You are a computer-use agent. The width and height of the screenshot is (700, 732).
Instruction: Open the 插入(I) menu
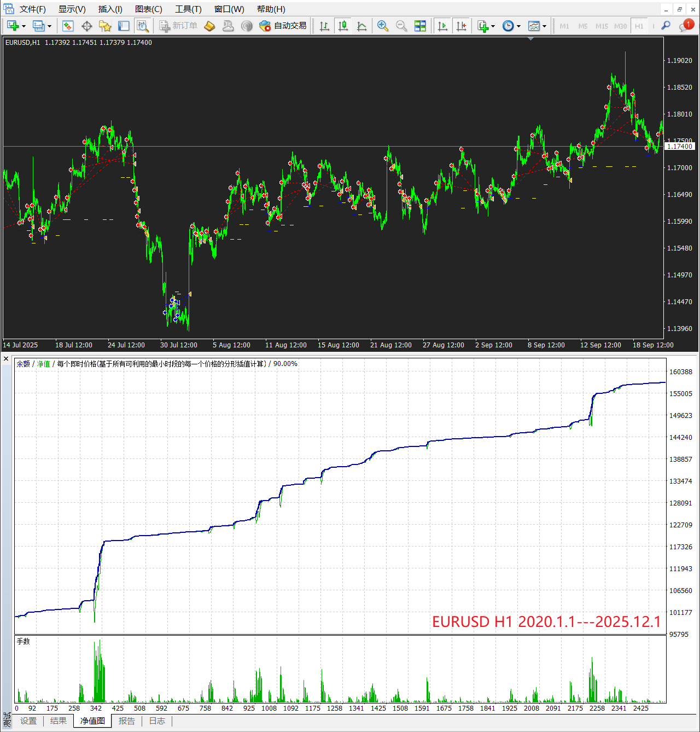click(x=110, y=9)
